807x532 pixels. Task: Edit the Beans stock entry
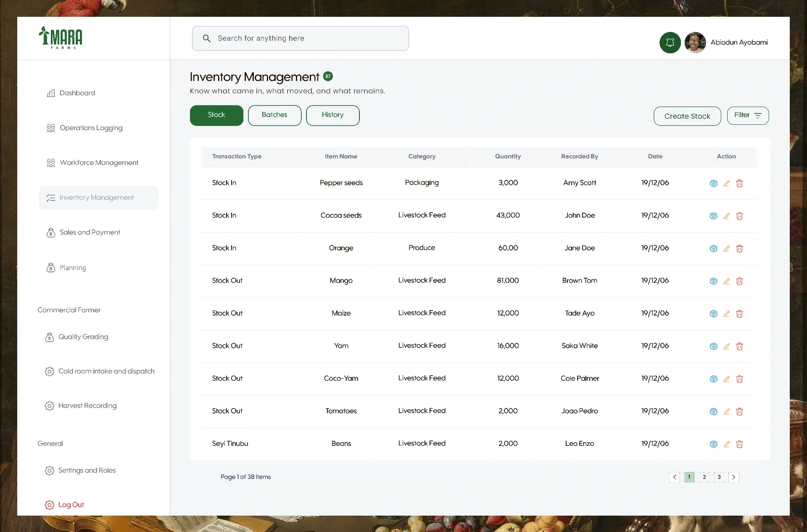tap(726, 444)
